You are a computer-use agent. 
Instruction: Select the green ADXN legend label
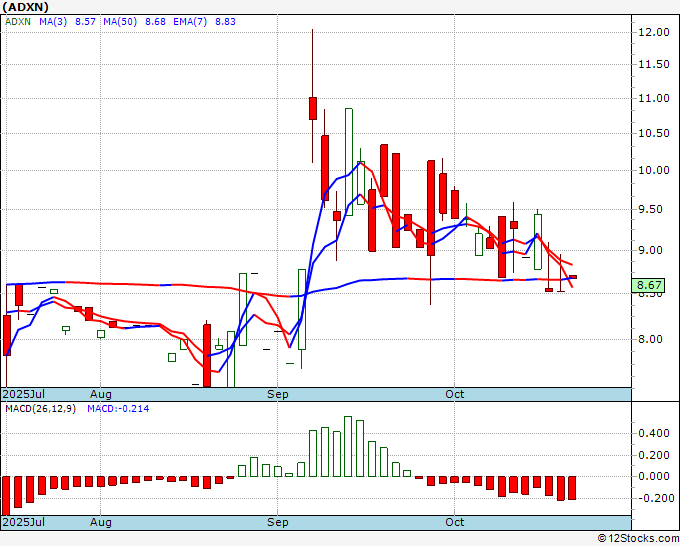click(x=18, y=21)
